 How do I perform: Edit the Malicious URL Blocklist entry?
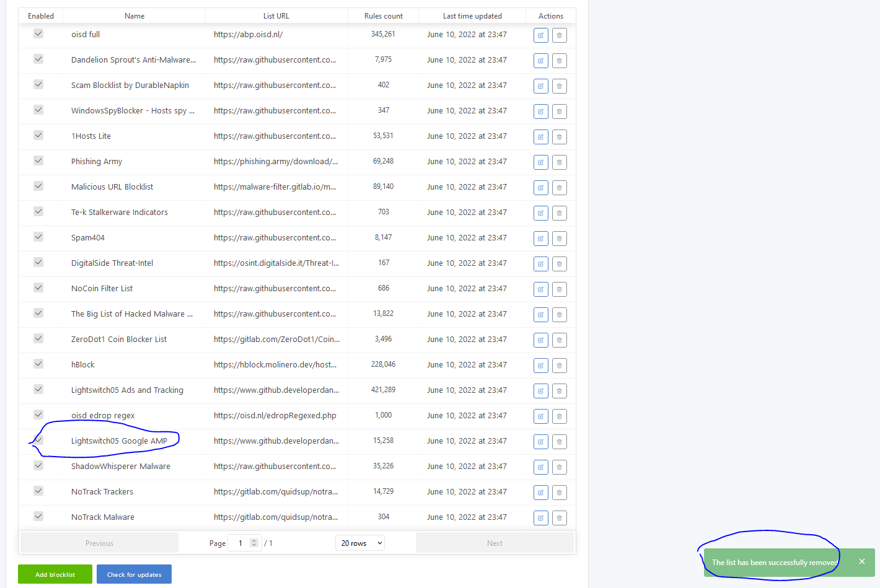[540, 188]
